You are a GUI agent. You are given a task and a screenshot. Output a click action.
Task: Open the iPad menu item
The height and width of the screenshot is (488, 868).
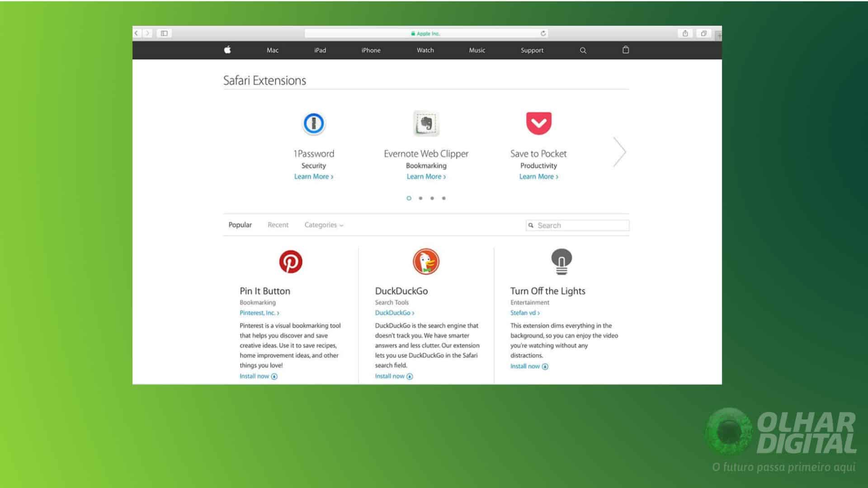tap(320, 50)
